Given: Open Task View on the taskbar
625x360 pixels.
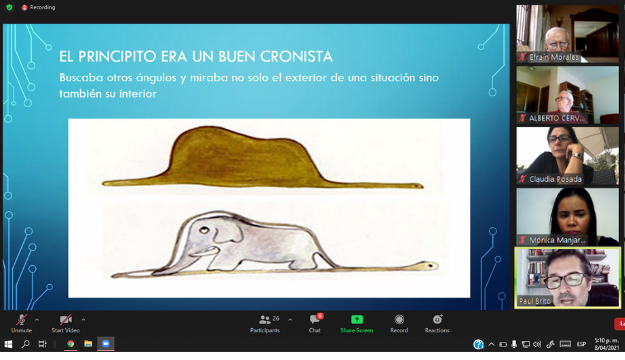Looking at the screenshot, I should click(x=42, y=344).
